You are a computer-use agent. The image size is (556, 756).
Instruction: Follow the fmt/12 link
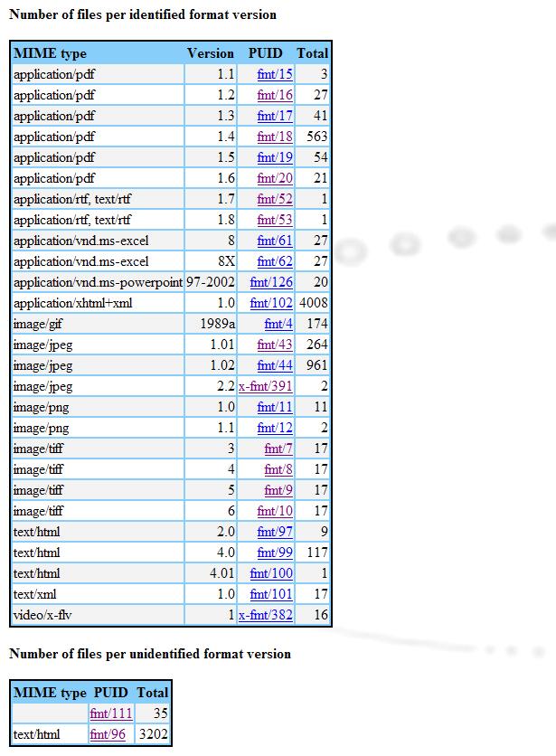[x=275, y=428]
